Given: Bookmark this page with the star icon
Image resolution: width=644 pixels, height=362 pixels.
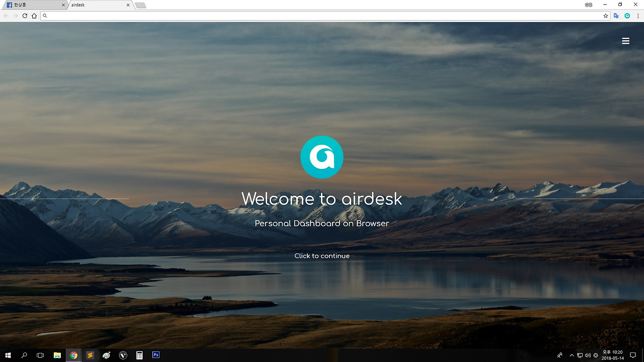Looking at the screenshot, I should (606, 16).
